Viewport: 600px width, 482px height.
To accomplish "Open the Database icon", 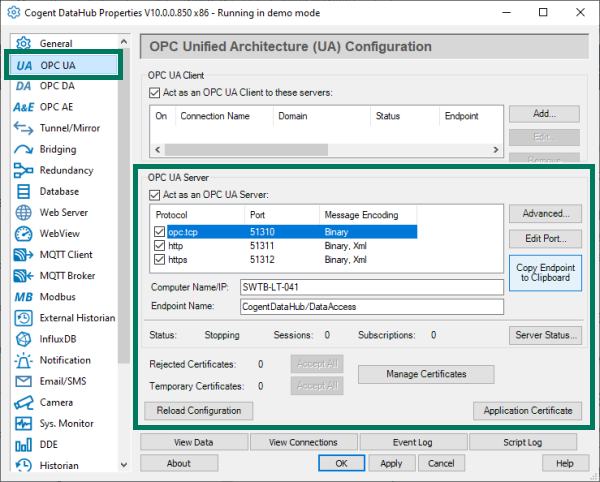I will pos(23,191).
